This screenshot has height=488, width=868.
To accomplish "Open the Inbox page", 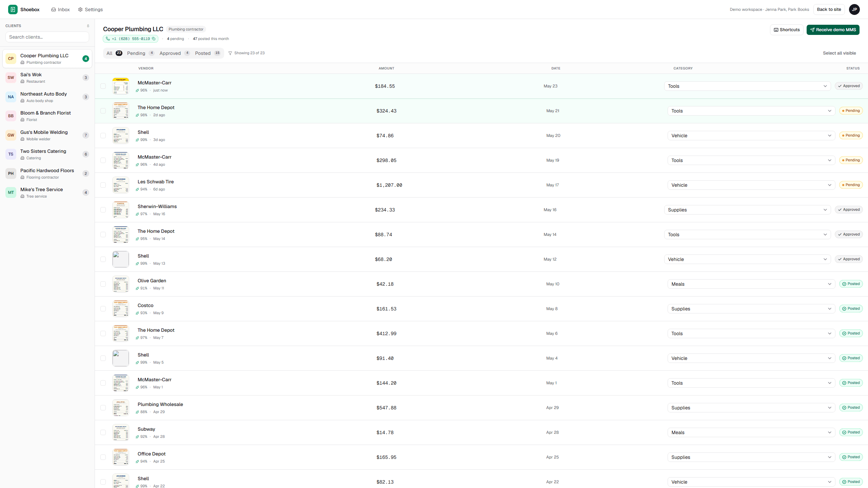I will [x=60, y=9].
